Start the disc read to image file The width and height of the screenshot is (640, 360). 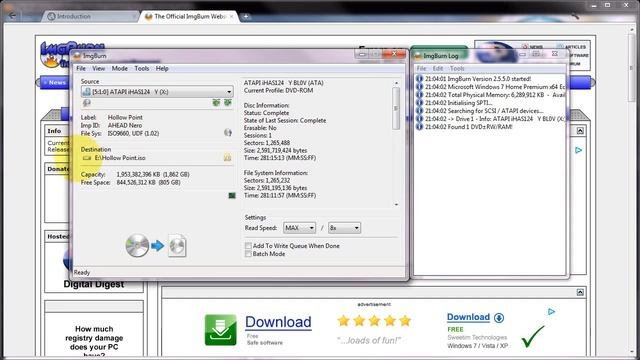pos(156,246)
